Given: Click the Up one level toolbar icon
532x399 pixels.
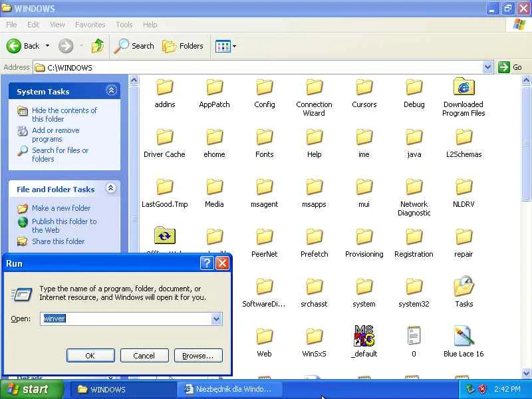Looking at the screenshot, I should click(x=98, y=46).
